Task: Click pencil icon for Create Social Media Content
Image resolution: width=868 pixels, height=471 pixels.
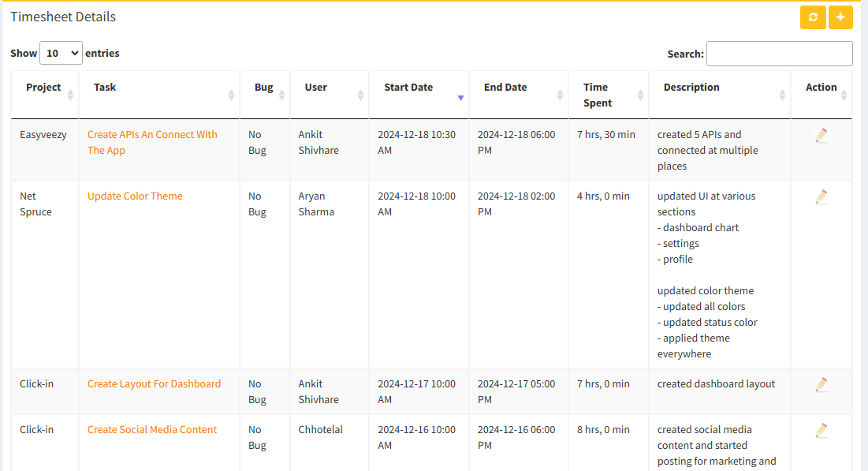Action: (x=821, y=431)
